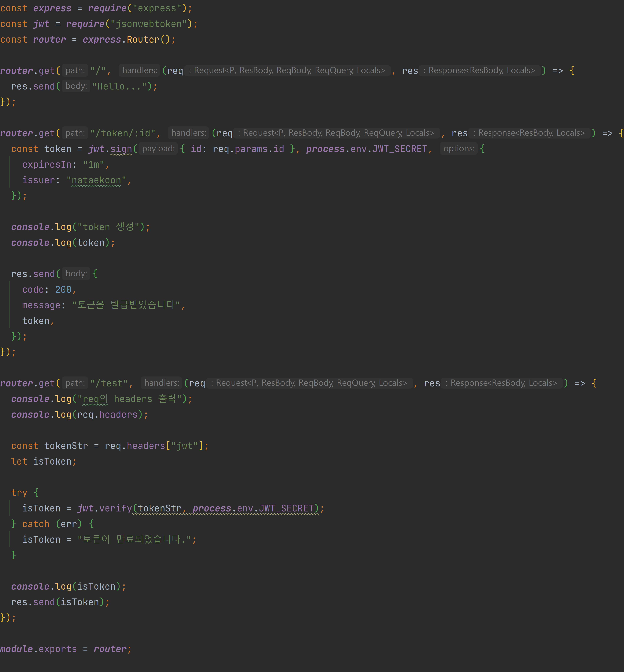Click the "/test" route path string
Viewport: 624px width, 672px height.
109,383
